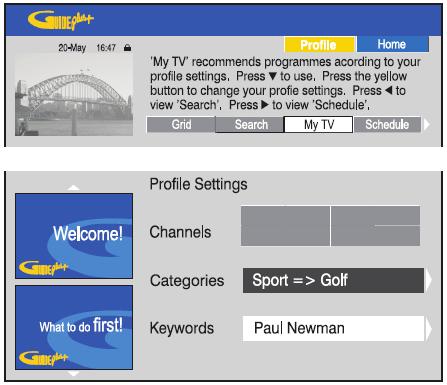Click the Keywords label
This screenshot has height=385, width=447.
coord(182,328)
